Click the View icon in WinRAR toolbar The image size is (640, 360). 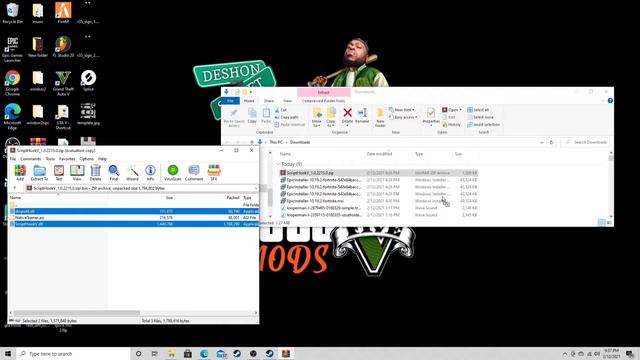tap(77, 173)
